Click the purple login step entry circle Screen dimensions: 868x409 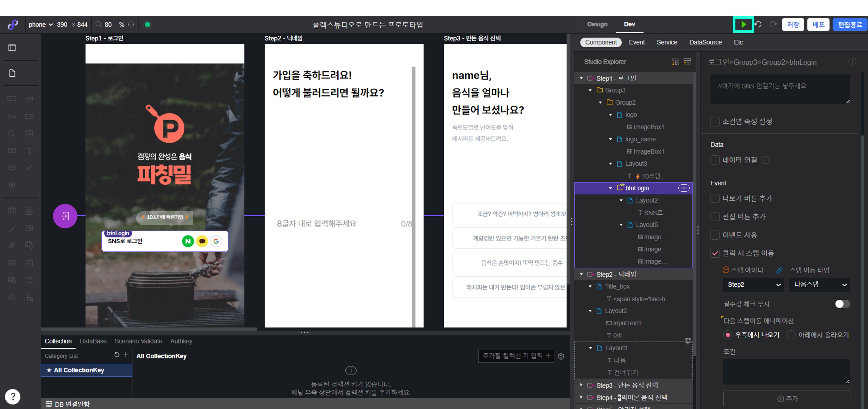(65, 216)
